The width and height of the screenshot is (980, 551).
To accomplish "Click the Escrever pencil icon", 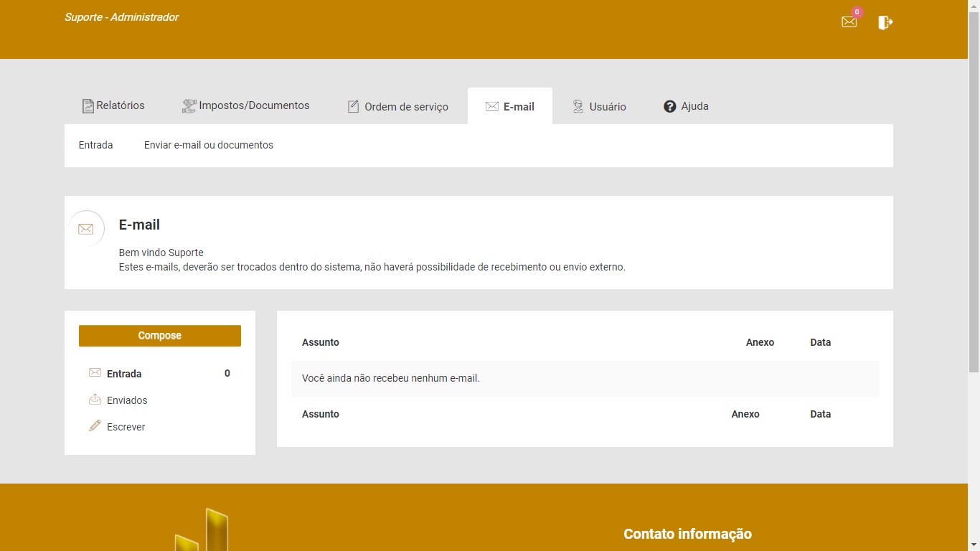I will (x=95, y=426).
